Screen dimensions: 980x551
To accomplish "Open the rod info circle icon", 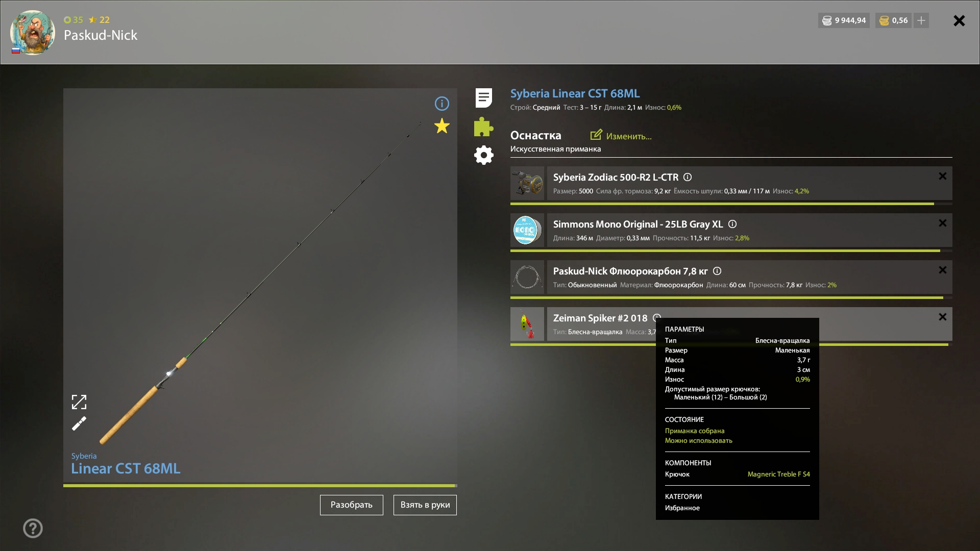I will tap(442, 104).
